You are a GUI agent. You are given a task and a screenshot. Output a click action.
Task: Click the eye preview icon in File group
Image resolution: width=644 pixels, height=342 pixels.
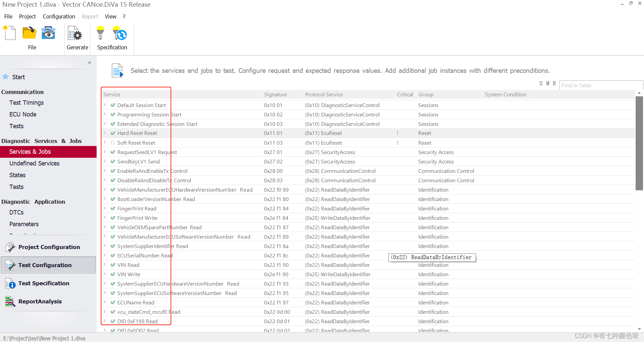coord(48,33)
